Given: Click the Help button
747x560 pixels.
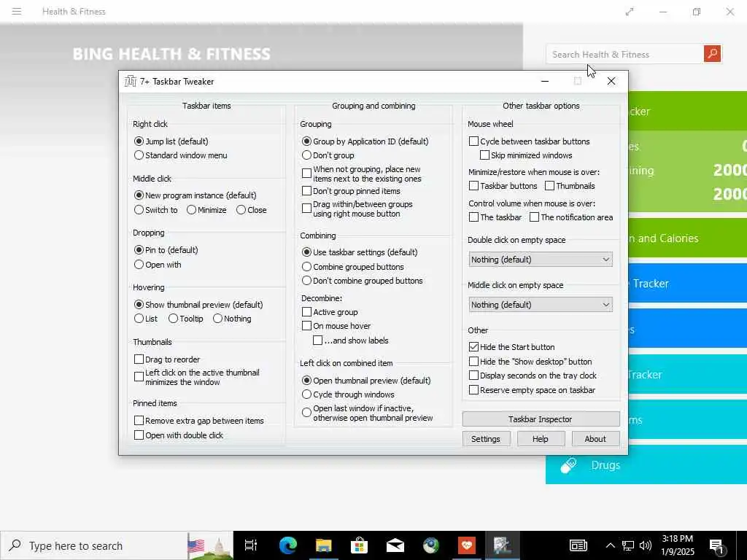Looking at the screenshot, I should (541, 439).
